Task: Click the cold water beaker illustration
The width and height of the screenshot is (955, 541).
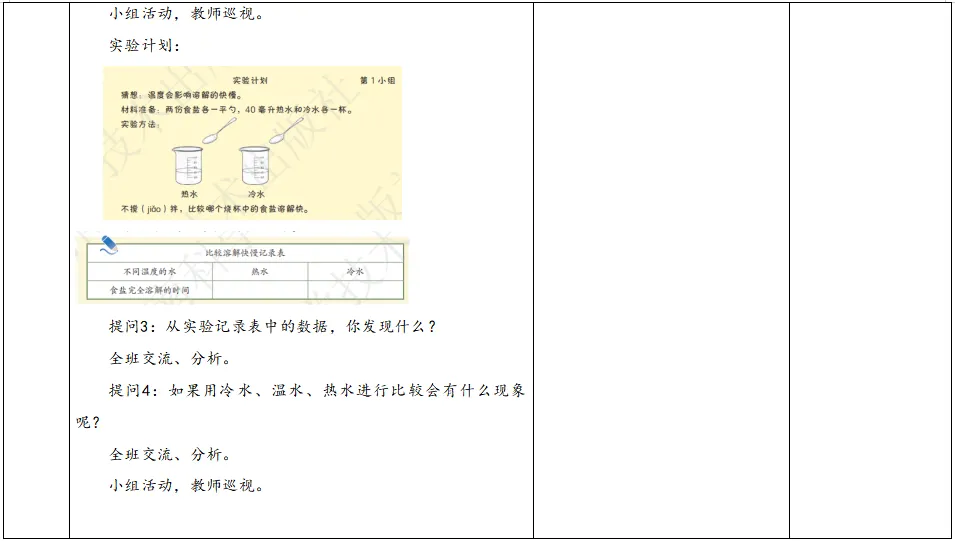Action: pyautogui.click(x=254, y=165)
